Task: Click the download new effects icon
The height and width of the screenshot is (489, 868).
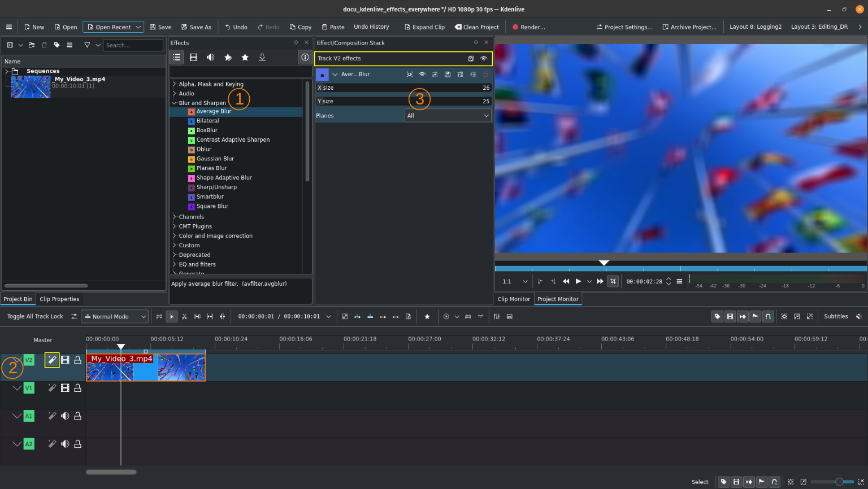Action: click(262, 58)
